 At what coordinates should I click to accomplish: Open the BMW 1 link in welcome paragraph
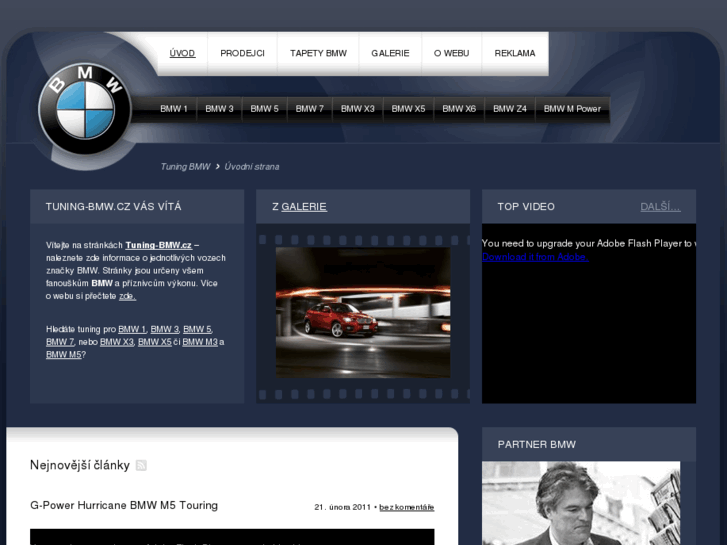132,329
